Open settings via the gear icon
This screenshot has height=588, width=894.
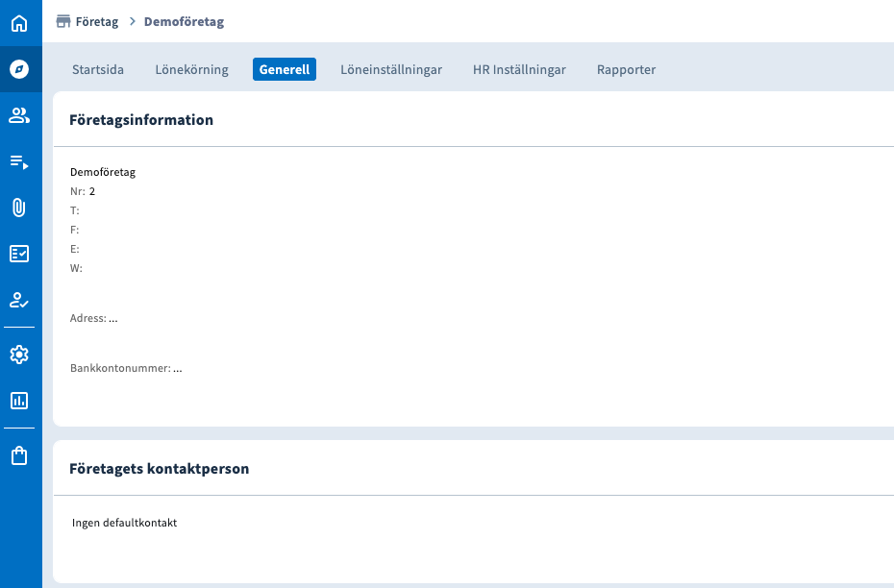click(19, 355)
